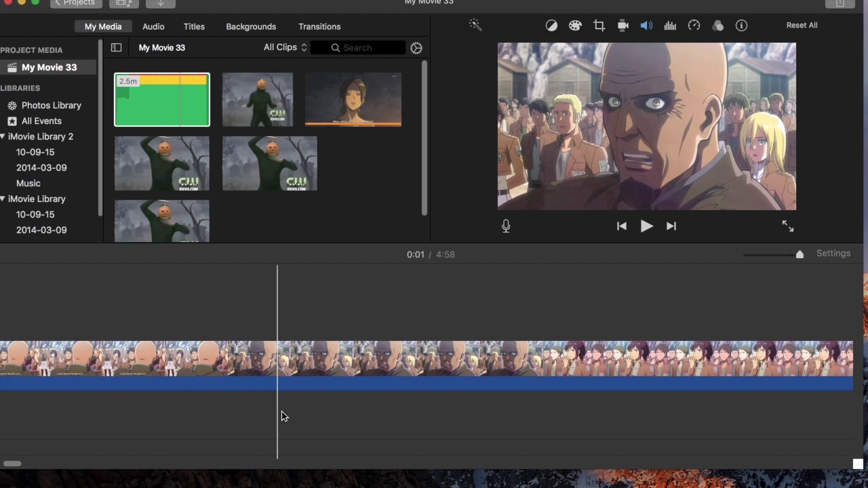Switch to the Audio tab
The height and width of the screenshot is (488, 868).
coord(153,26)
